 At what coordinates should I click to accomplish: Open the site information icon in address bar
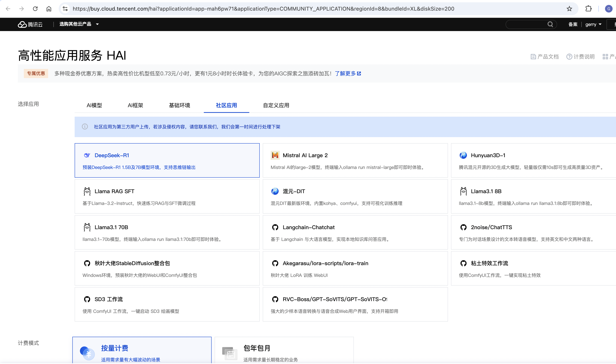click(x=65, y=9)
